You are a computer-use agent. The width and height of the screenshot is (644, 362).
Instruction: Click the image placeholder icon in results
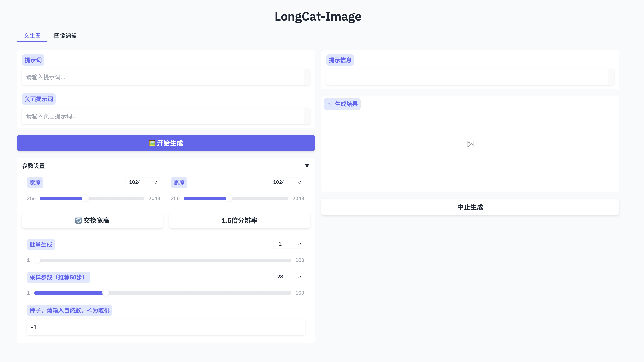point(470,144)
